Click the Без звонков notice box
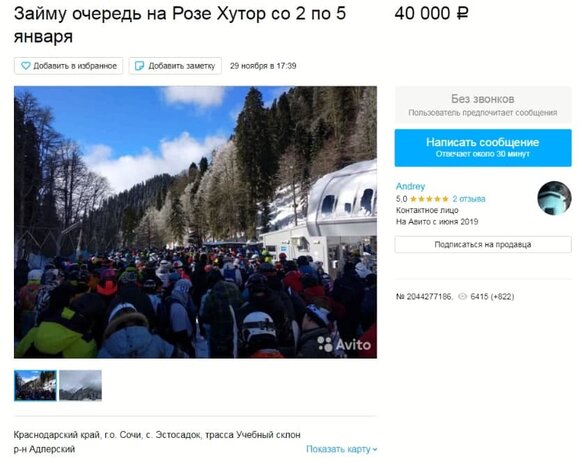 coord(483,105)
